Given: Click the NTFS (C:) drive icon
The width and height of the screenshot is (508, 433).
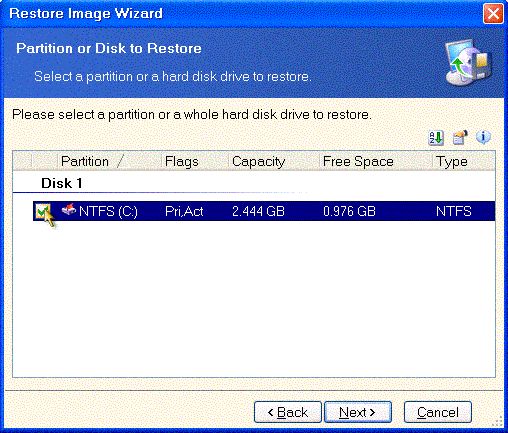Looking at the screenshot, I should (x=69, y=210).
